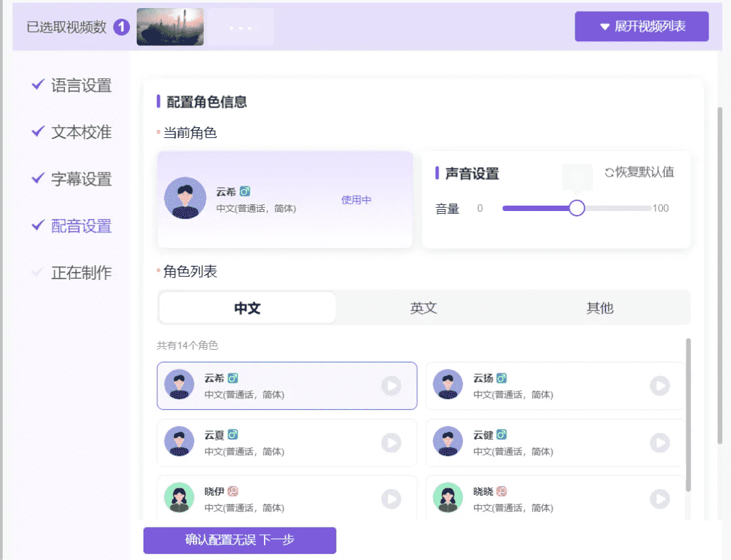Click the male icon beside 云健

click(502, 435)
